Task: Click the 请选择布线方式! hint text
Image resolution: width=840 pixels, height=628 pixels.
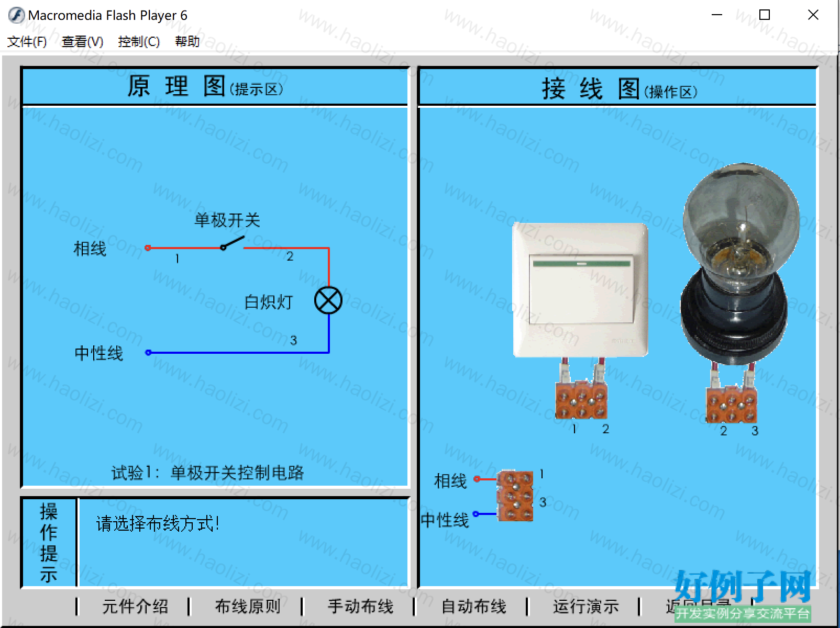Action: pyautogui.click(x=157, y=523)
